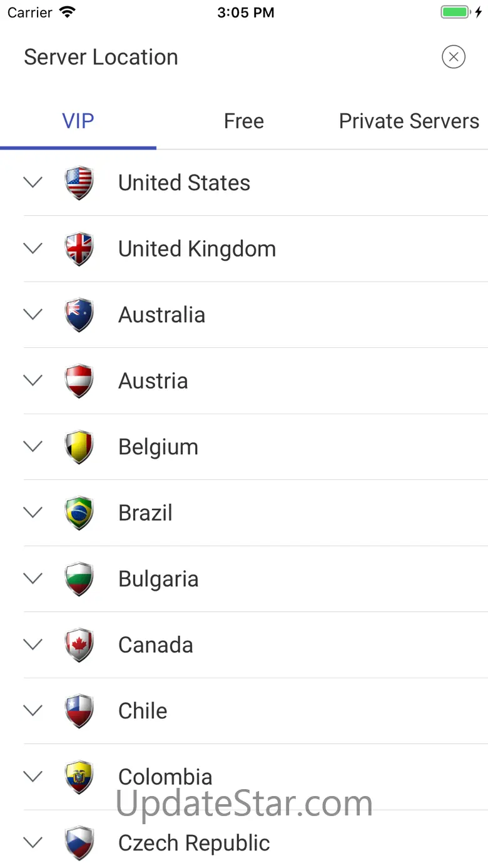
Task: Select the VIP tab
Action: [78, 121]
